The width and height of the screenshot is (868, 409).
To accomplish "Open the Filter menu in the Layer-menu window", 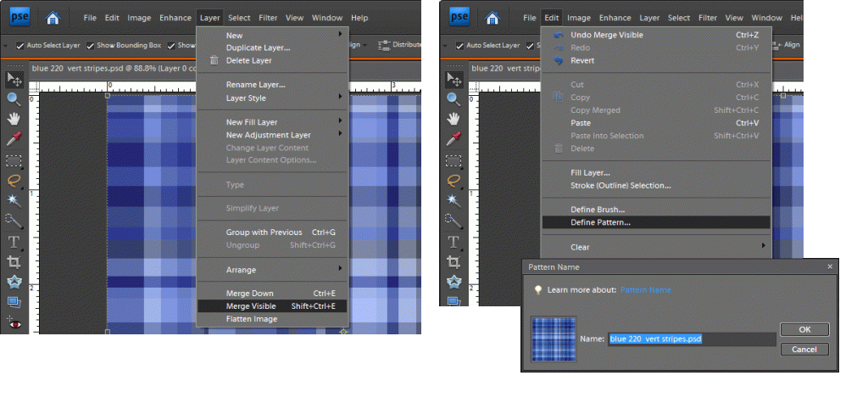I will (x=268, y=18).
